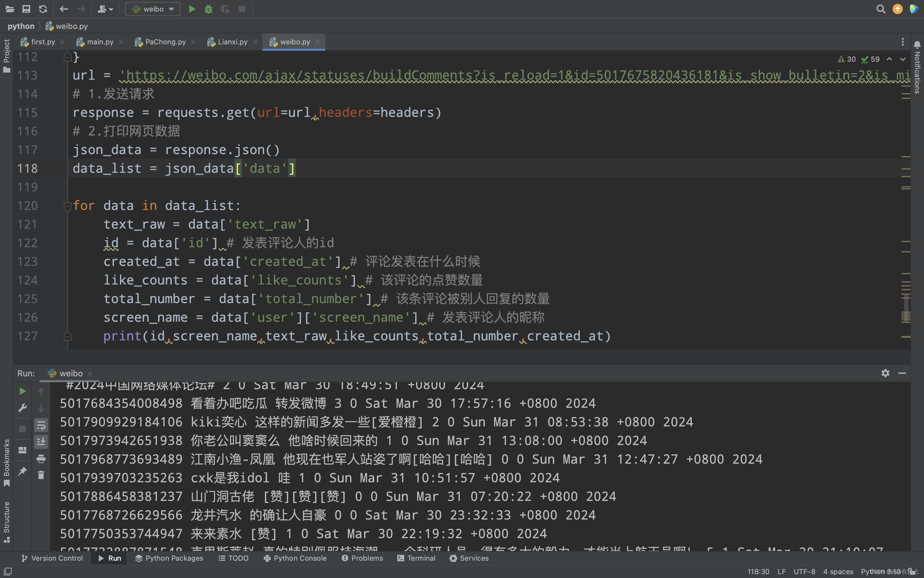The width and height of the screenshot is (924, 578).
Task: Open the weibo run configuration dropdown
Action: [x=153, y=9]
